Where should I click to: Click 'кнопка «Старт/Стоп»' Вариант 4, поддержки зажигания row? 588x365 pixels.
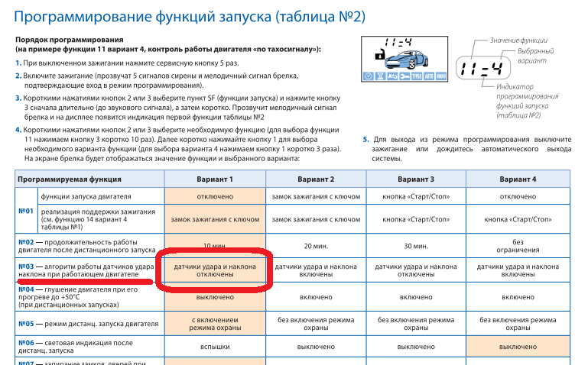click(x=518, y=219)
